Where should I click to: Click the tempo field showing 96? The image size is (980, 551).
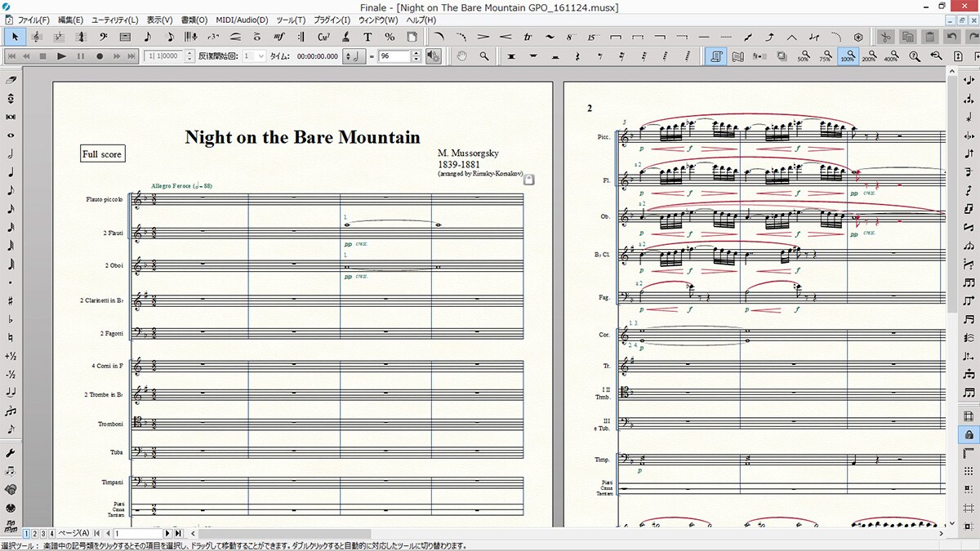(394, 56)
